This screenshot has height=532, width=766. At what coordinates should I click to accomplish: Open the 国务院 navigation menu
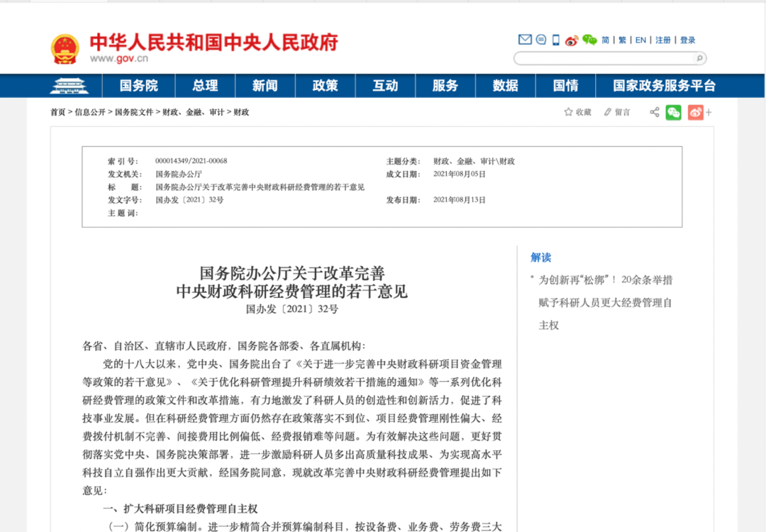coord(138,86)
